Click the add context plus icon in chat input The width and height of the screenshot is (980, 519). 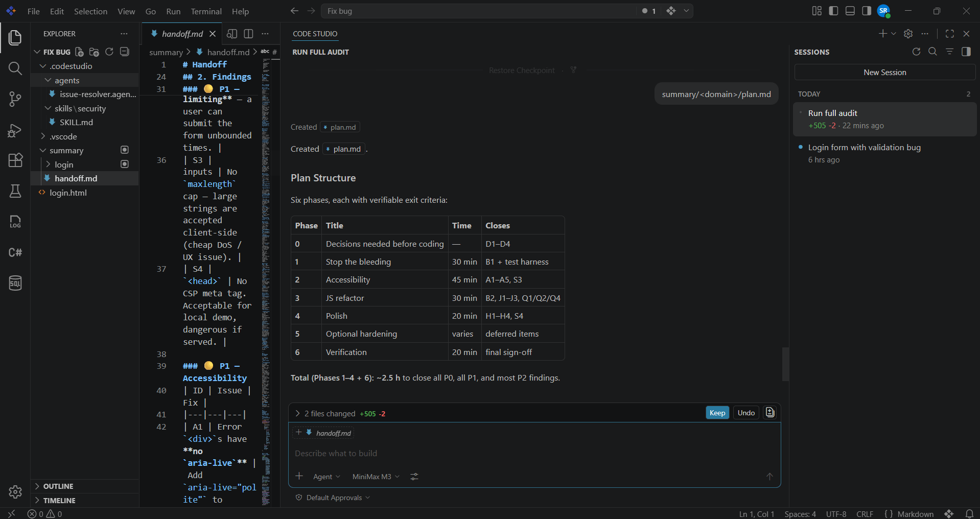click(299, 476)
